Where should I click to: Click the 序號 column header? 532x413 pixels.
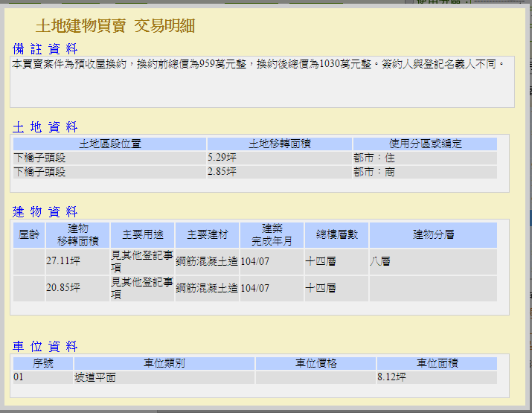[43, 363]
